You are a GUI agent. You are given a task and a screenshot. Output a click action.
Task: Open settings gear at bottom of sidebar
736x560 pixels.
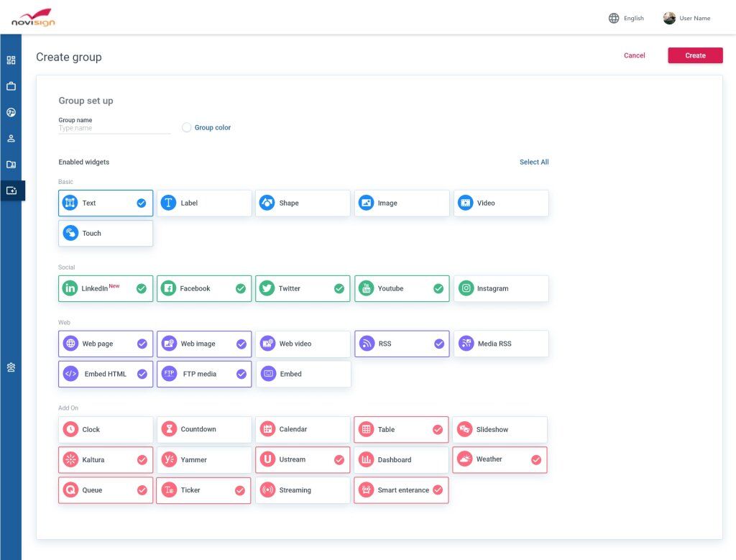(11, 367)
